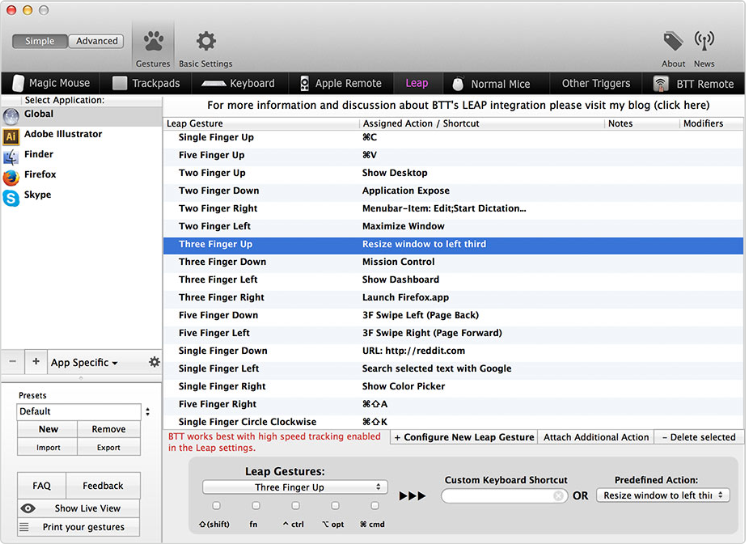Switch to Simple mode
The height and width of the screenshot is (544, 746).
(40, 41)
